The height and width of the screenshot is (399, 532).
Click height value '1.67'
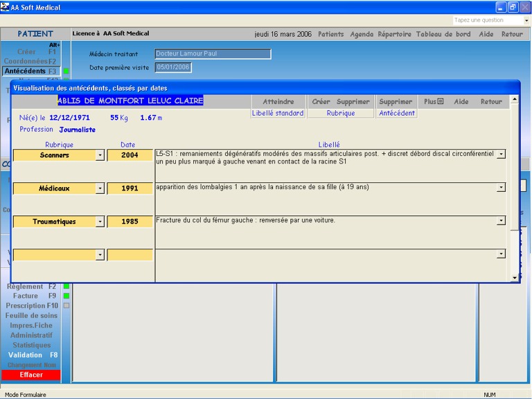(148, 118)
